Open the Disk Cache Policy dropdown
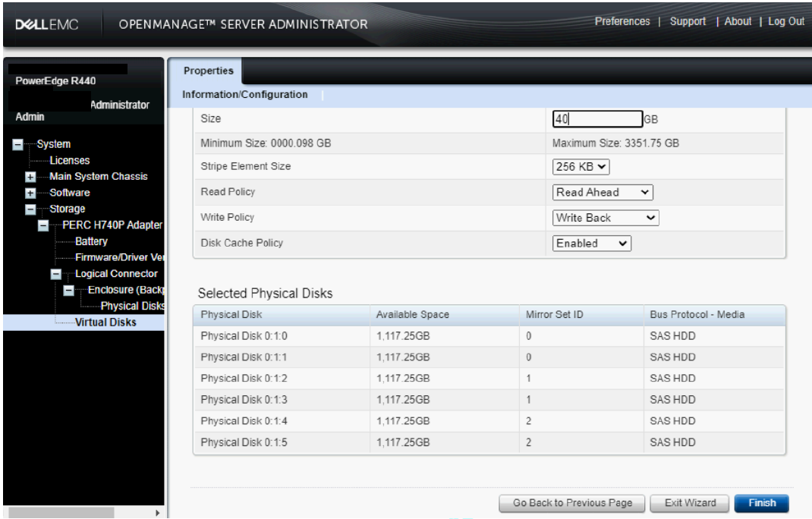The height and width of the screenshot is (519, 812). click(x=590, y=244)
